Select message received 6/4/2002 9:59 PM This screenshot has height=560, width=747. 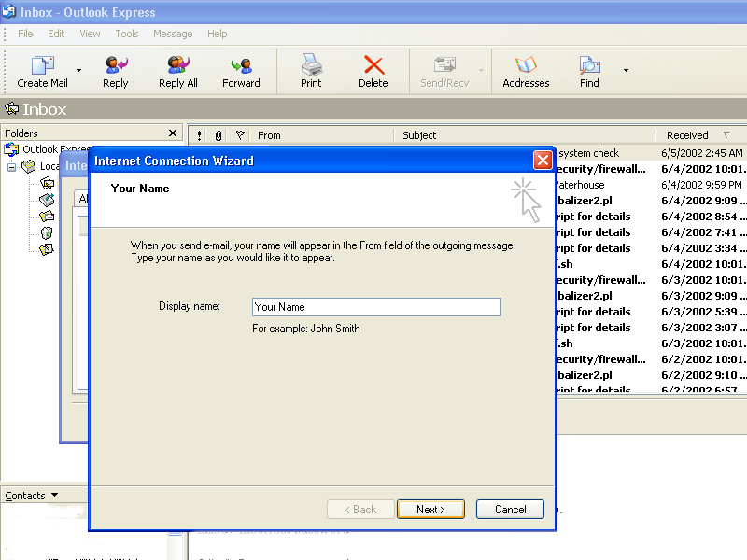click(x=651, y=185)
